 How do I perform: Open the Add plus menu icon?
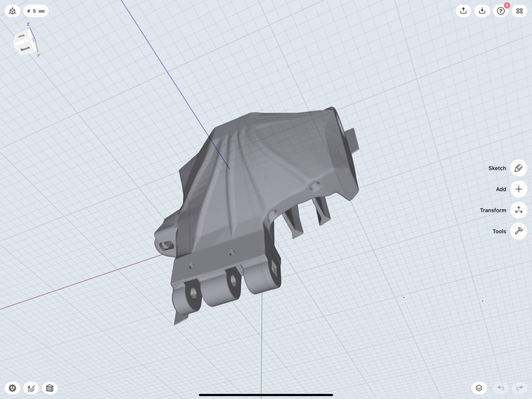518,189
